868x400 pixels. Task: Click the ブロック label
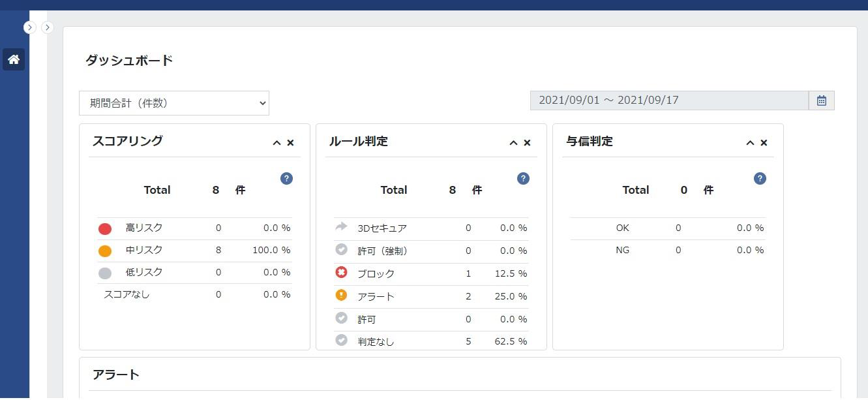tap(376, 274)
